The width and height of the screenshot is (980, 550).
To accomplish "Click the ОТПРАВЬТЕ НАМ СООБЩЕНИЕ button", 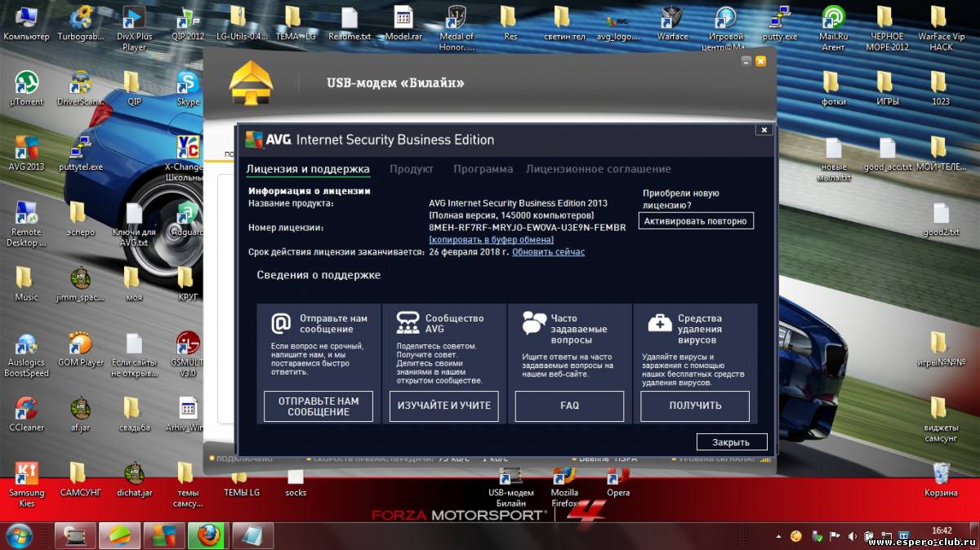I will point(318,406).
